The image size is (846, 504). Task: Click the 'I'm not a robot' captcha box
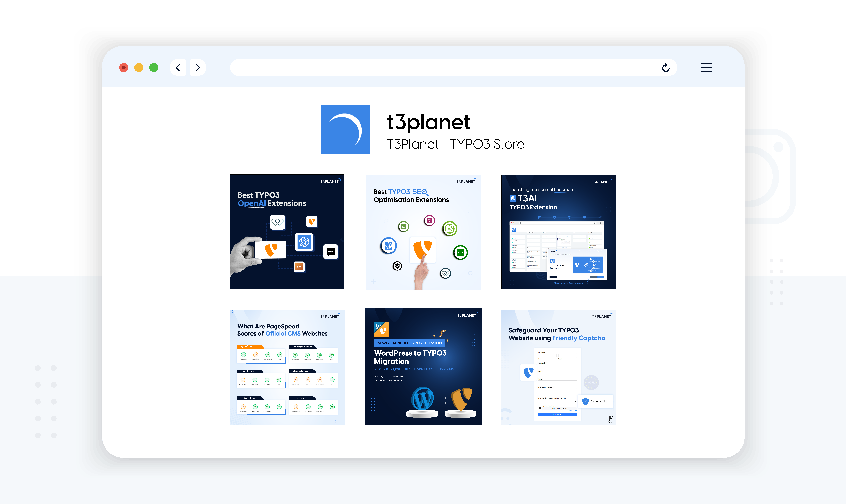click(596, 401)
